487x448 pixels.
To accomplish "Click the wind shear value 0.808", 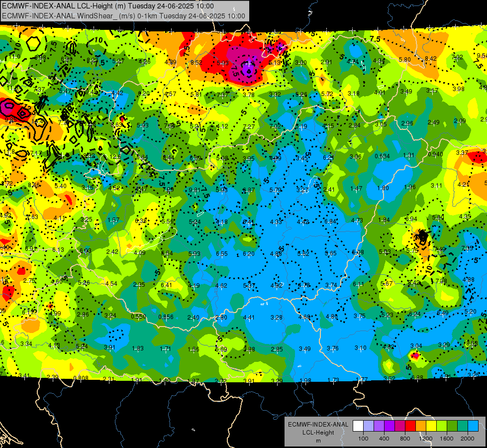I will tap(81, 378).
